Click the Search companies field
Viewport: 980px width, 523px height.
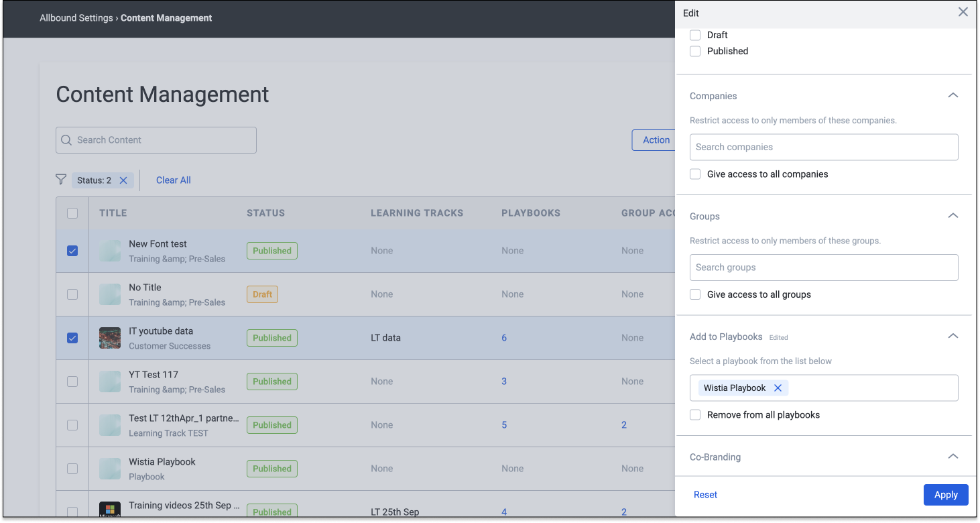pyautogui.click(x=824, y=148)
